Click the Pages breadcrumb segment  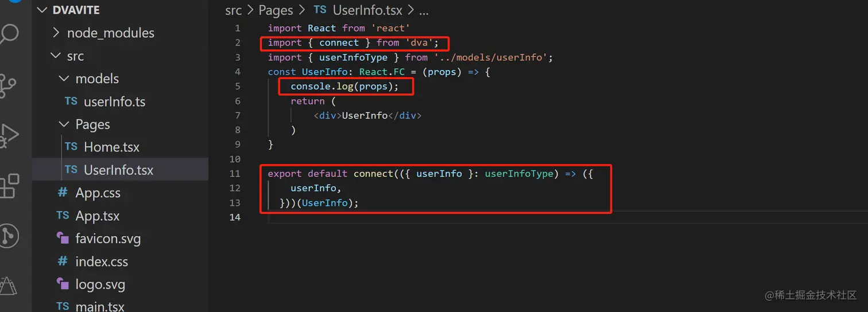pos(276,10)
